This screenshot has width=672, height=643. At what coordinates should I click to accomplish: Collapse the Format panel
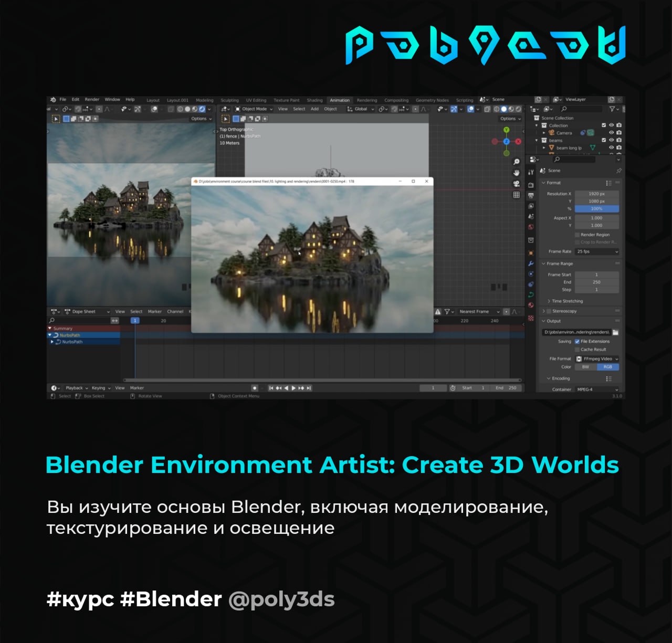tap(551, 183)
